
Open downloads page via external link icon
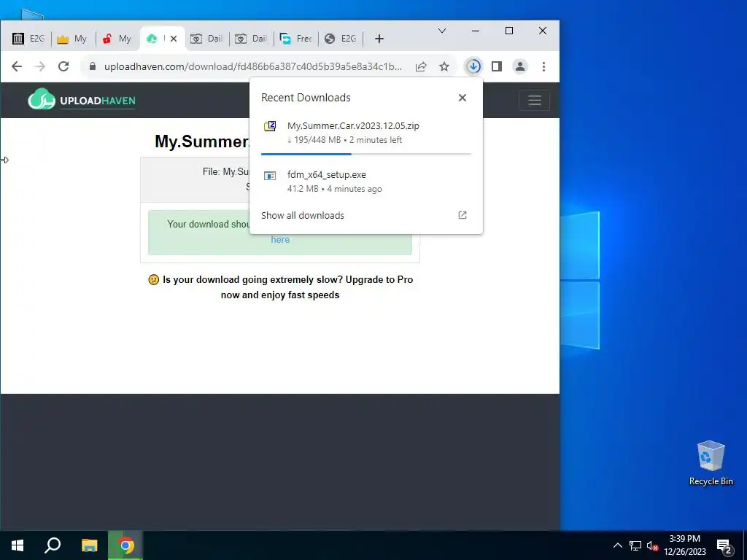462,215
